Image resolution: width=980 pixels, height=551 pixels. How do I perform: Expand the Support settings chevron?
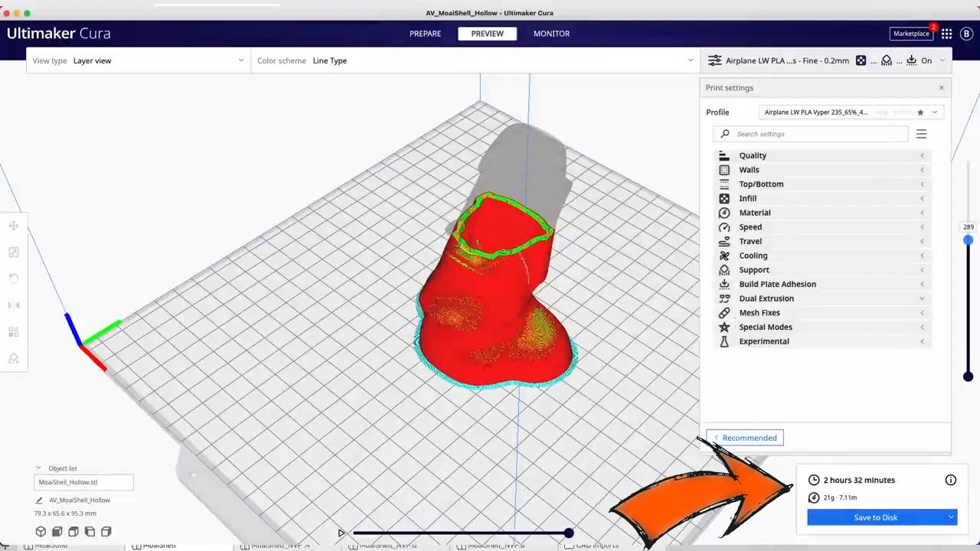[922, 269]
